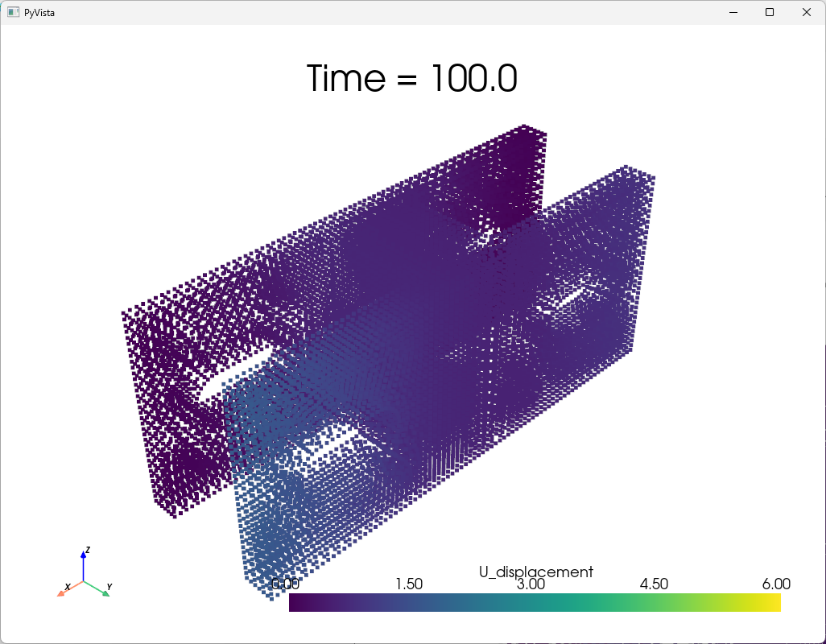Click the 1.50 tick label on scalar bar

pyautogui.click(x=409, y=584)
